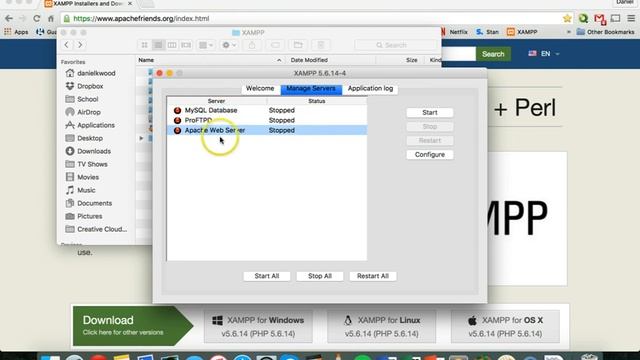640x360 pixels.
Task: Open School folder in Finder sidebar
Action: tap(88, 99)
